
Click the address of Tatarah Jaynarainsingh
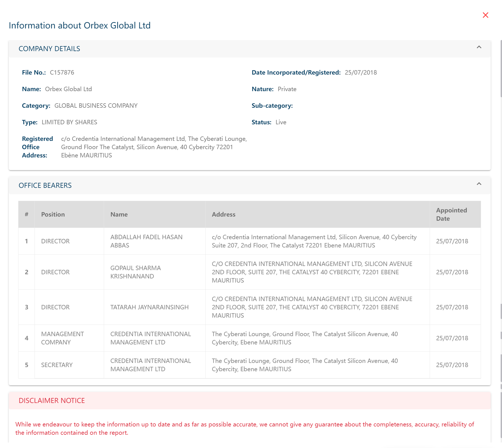(x=312, y=307)
